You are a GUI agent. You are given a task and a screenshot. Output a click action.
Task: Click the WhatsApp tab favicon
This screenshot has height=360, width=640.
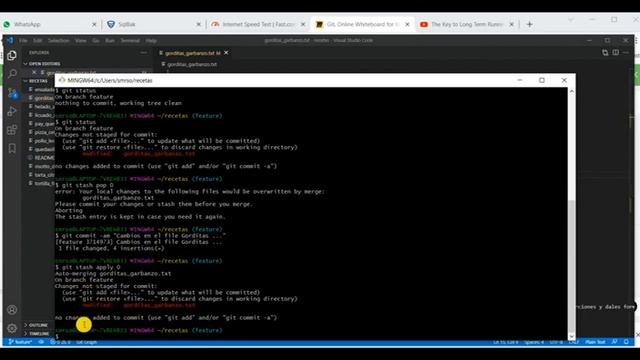(7, 24)
